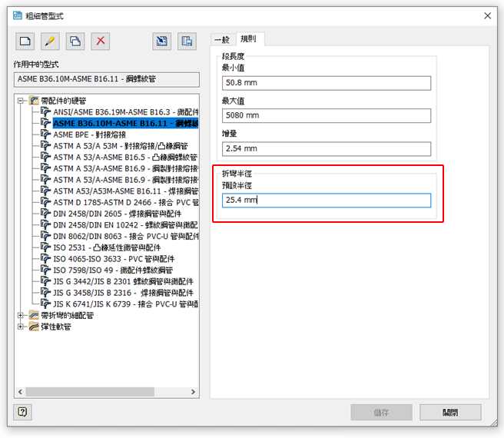Select DIN 8062/DIN 8063 PVC-U style
504x438 pixels.
(126, 237)
